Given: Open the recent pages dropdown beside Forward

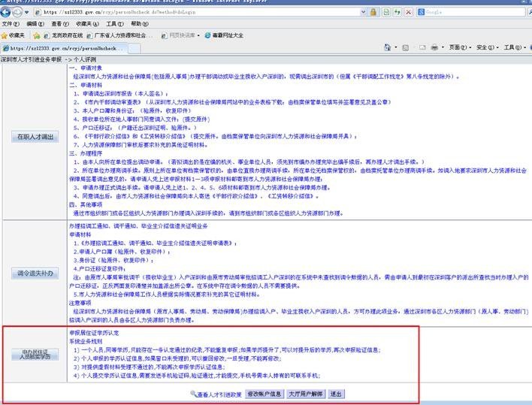Looking at the screenshot, I should (26, 13).
